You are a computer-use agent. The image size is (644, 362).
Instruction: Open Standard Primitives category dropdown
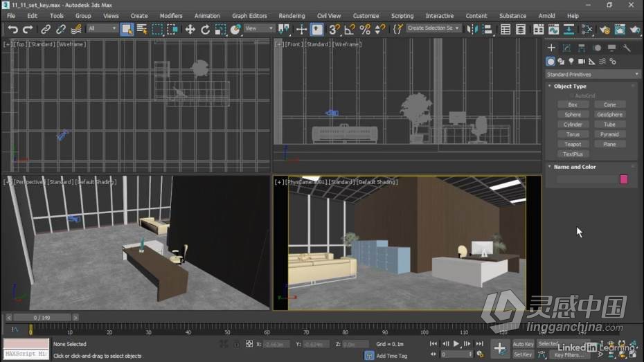point(592,74)
